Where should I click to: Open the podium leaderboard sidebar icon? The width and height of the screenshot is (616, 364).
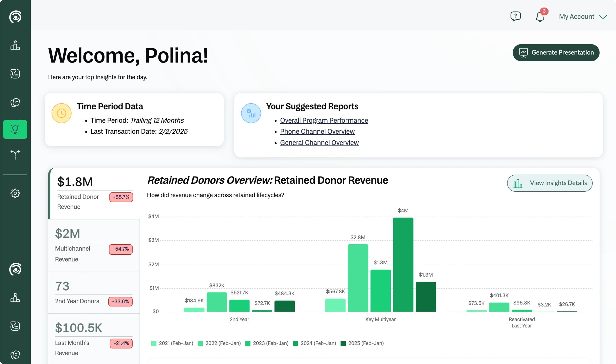(15, 45)
